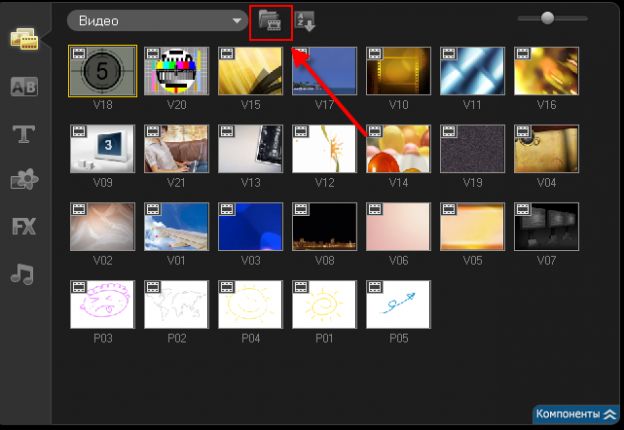624x430 pixels.
Task: Select the P04 smiling sun thumbnail
Action: tap(250, 305)
